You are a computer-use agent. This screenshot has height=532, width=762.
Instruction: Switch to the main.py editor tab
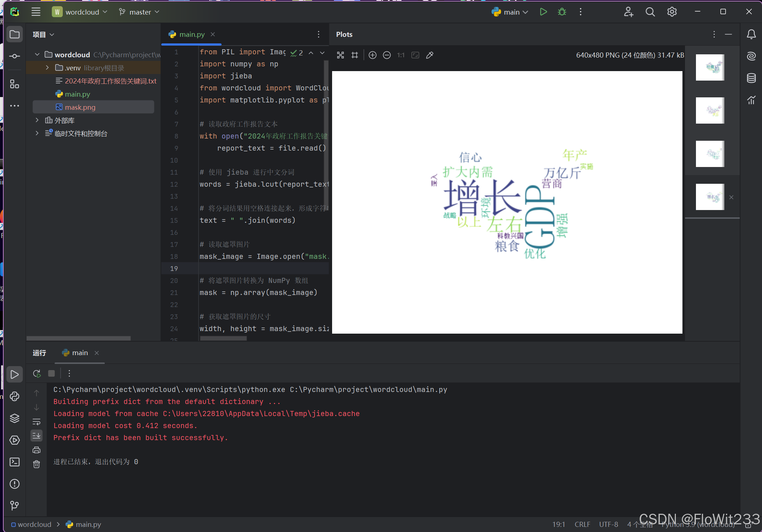192,34
